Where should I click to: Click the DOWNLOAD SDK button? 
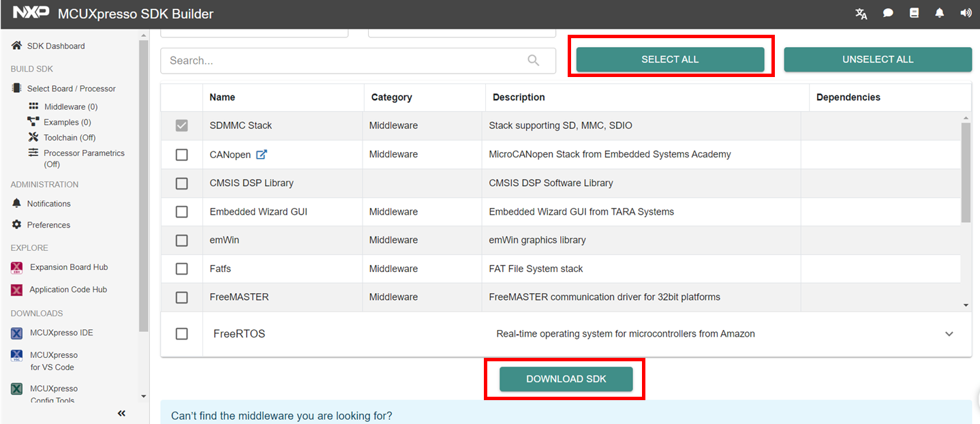click(566, 379)
